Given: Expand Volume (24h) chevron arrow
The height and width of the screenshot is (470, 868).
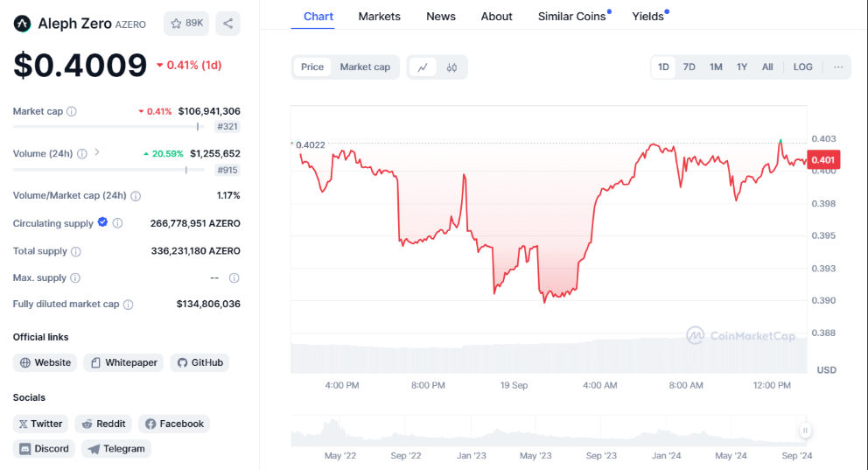Looking at the screenshot, I should point(97,152).
